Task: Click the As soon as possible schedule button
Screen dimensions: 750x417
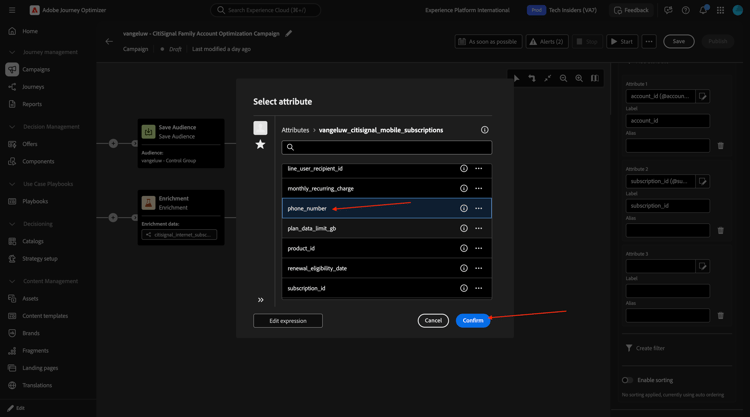Action: [x=488, y=42]
